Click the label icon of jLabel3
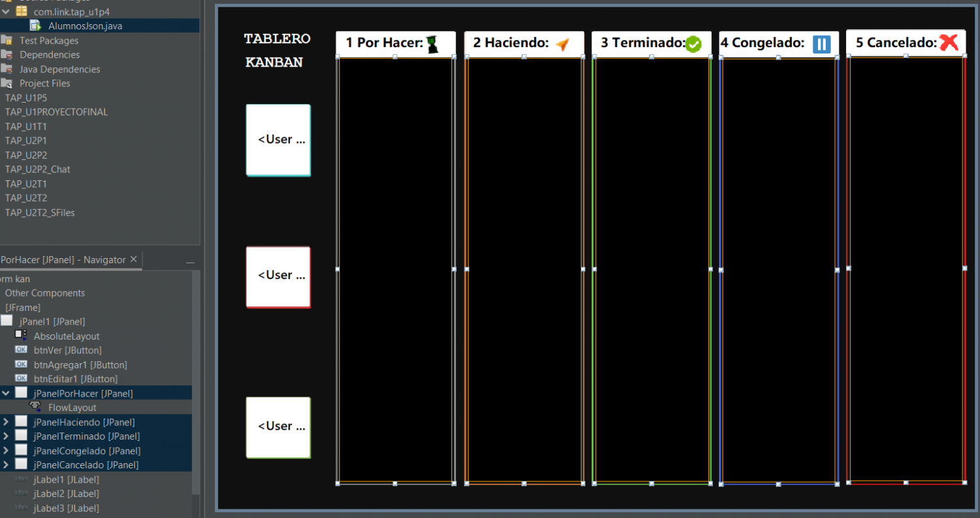980x518 pixels. 21,508
